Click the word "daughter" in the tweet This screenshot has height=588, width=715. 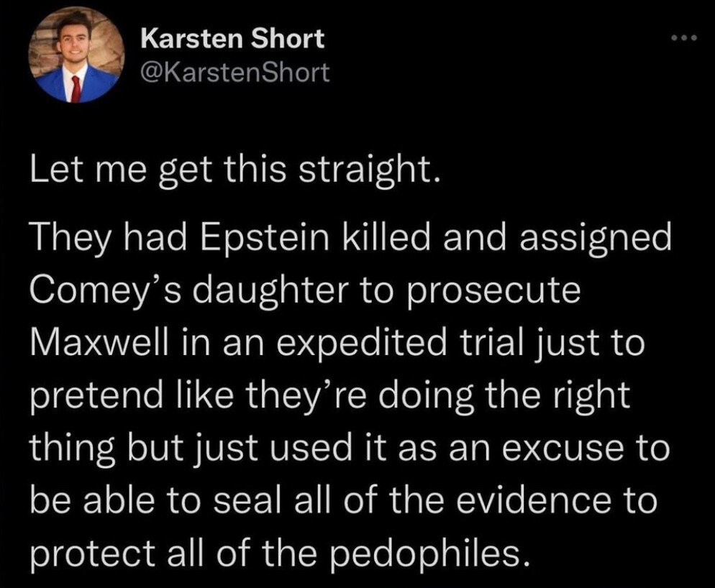coord(273,292)
